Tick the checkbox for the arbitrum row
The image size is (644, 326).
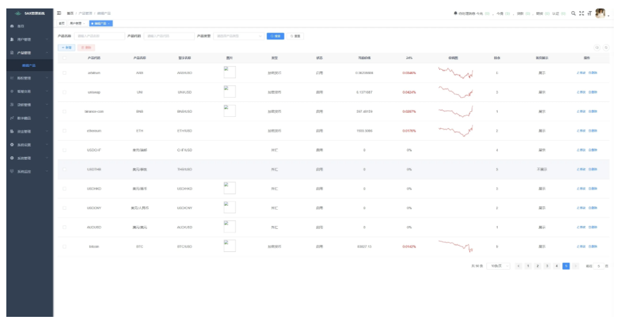coord(64,73)
